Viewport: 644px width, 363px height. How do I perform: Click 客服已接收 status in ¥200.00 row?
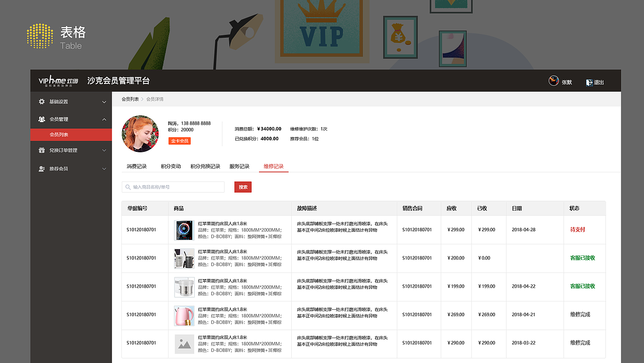point(583,258)
